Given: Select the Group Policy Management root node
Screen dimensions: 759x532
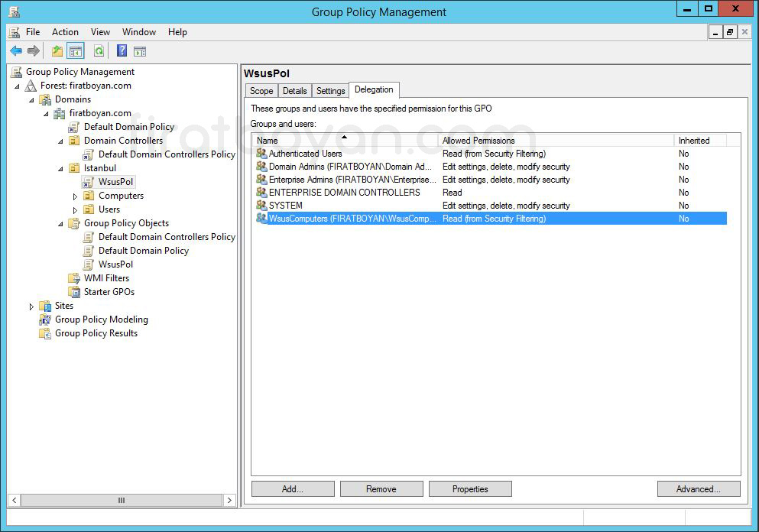Looking at the screenshot, I should tap(79, 72).
